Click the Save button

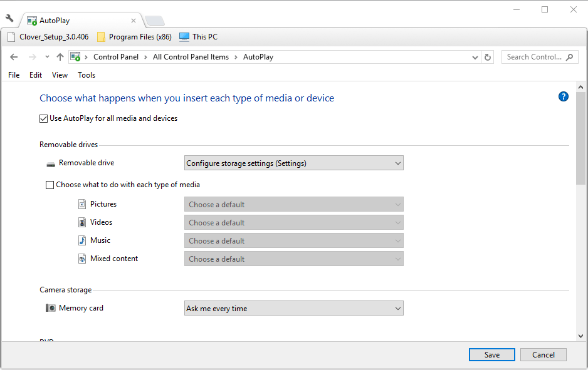492,355
